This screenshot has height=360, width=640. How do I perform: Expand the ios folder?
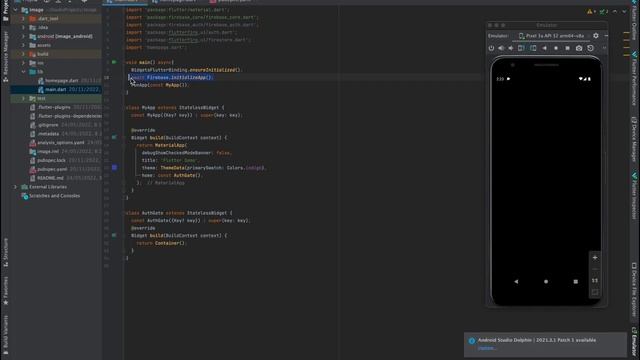pyautogui.click(x=23, y=63)
